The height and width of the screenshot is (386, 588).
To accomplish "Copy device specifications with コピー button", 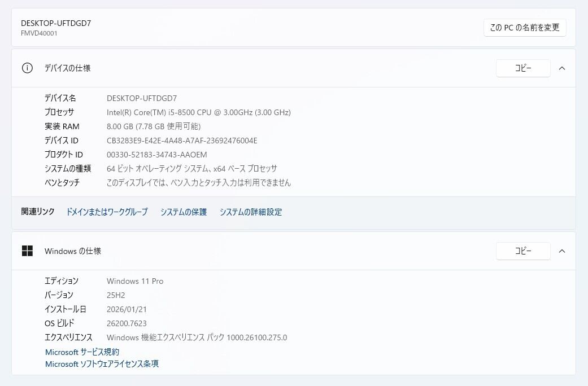I will pyautogui.click(x=523, y=68).
